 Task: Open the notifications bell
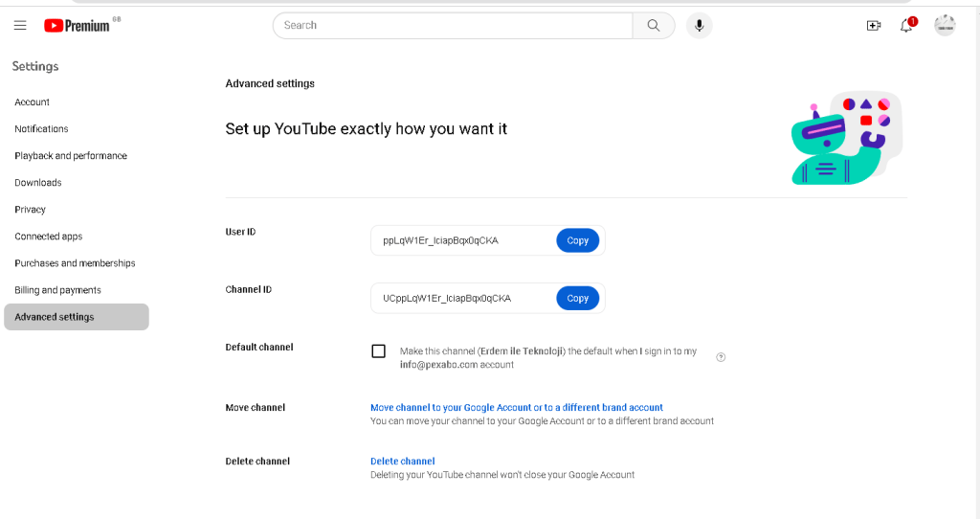[907, 26]
